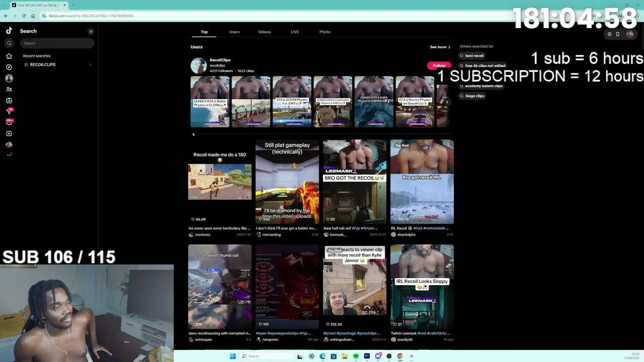Open the GTA 6 OCEAN Physics is a JOKE video
The image size is (644, 362).
(292, 102)
